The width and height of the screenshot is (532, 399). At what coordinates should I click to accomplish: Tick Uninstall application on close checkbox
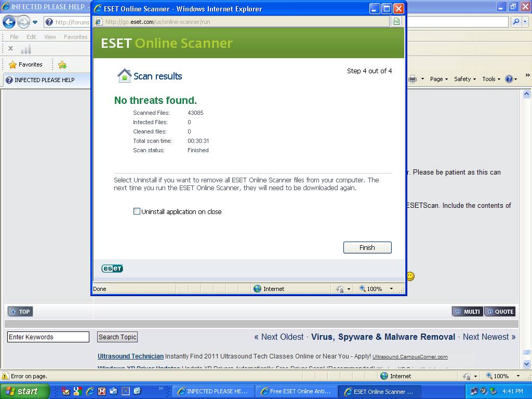tap(137, 211)
